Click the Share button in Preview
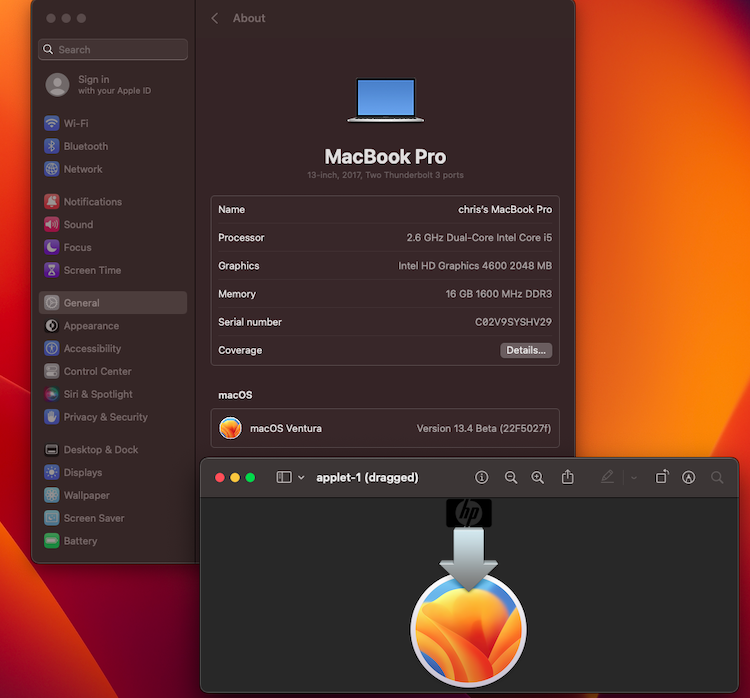This screenshot has height=698, width=750. pyautogui.click(x=568, y=477)
